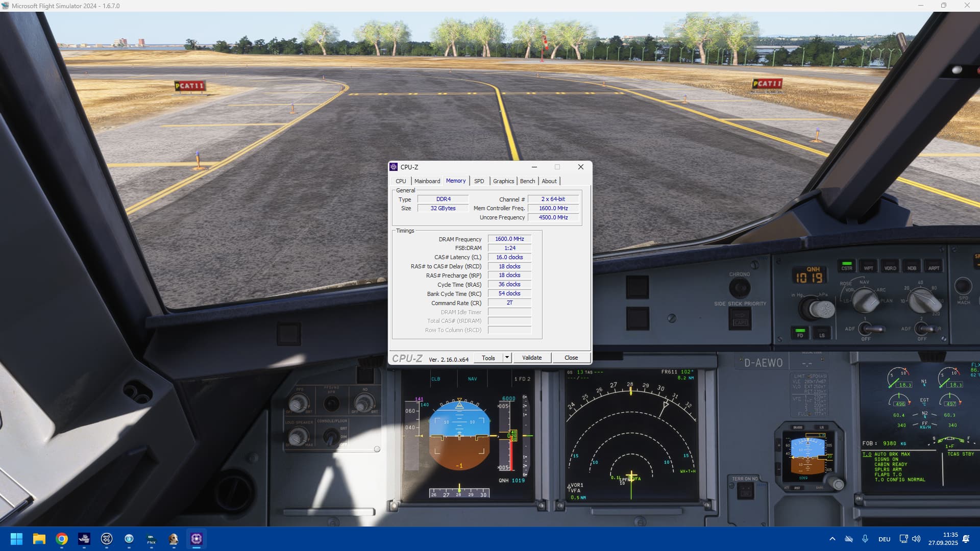Expand the Tools dropdown arrow
Image resolution: width=980 pixels, height=551 pixels.
[507, 358]
